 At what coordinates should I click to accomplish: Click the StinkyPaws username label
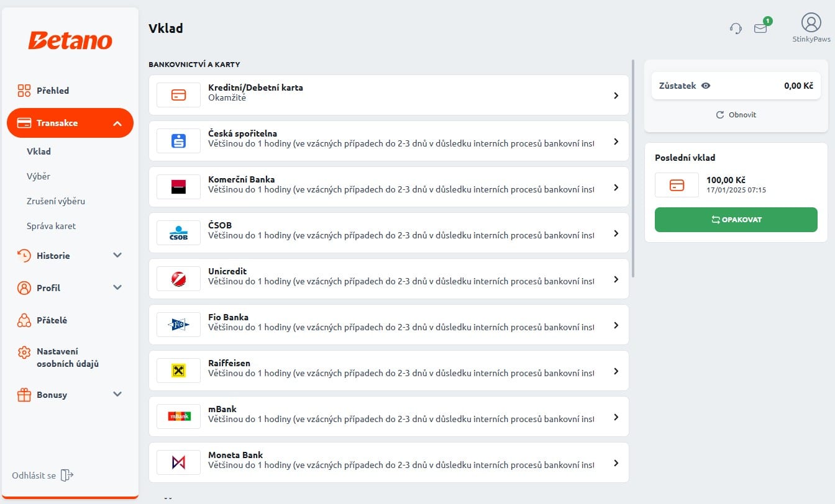point(811,39)
